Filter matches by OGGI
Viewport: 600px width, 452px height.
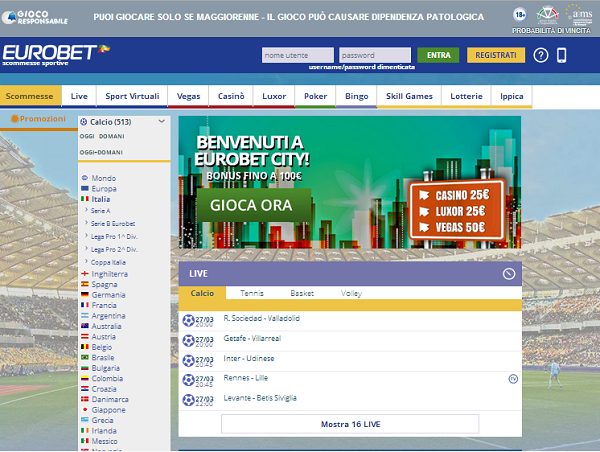[x=87, y=136]
